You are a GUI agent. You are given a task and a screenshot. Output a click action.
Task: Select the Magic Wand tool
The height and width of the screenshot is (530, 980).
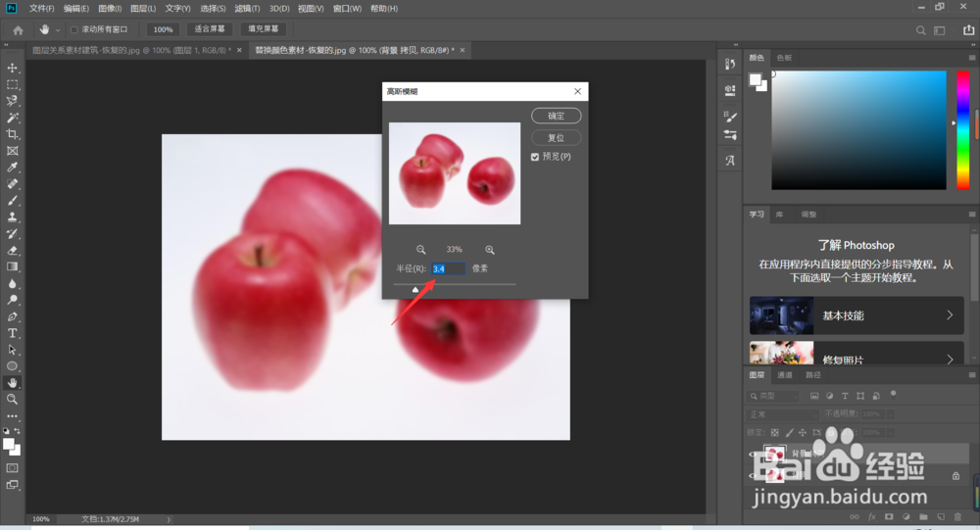12,118
